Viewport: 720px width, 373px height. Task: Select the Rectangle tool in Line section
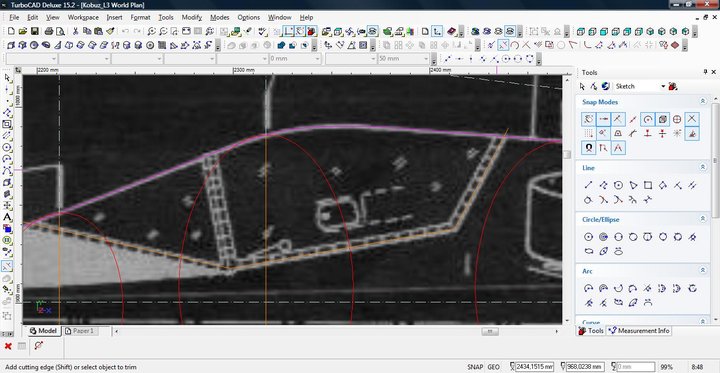tap(647, 185)
